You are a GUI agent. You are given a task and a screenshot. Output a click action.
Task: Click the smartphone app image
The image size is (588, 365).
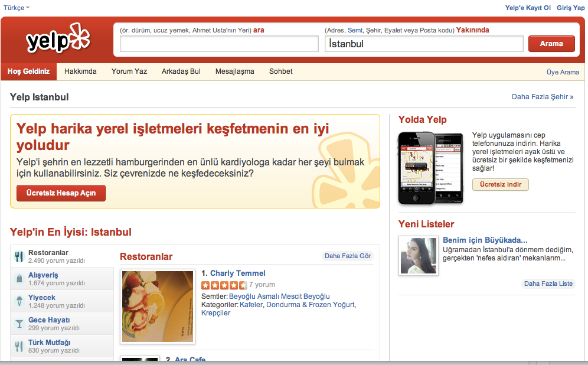click(x=430, y=168)
